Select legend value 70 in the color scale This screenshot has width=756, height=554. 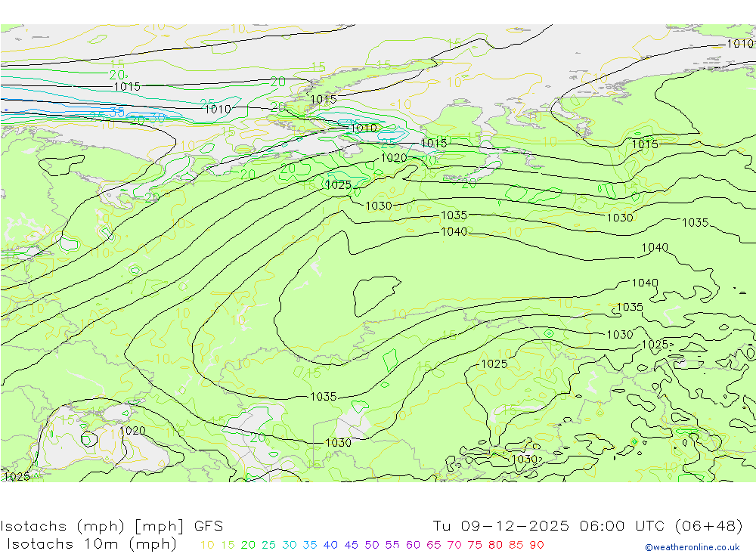tap(454, 545)
